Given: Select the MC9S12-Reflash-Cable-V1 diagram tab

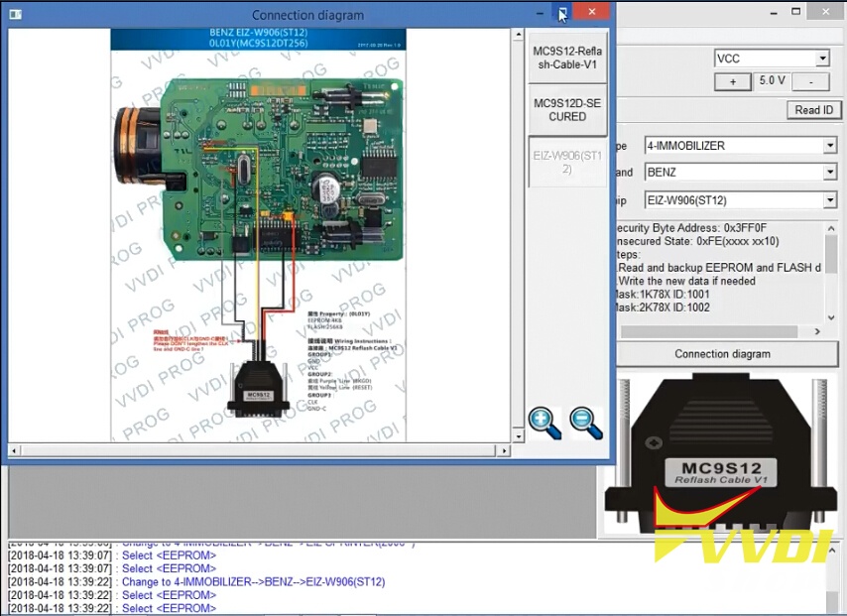Looking at the screenshot, I should click(x=567, y=58).
